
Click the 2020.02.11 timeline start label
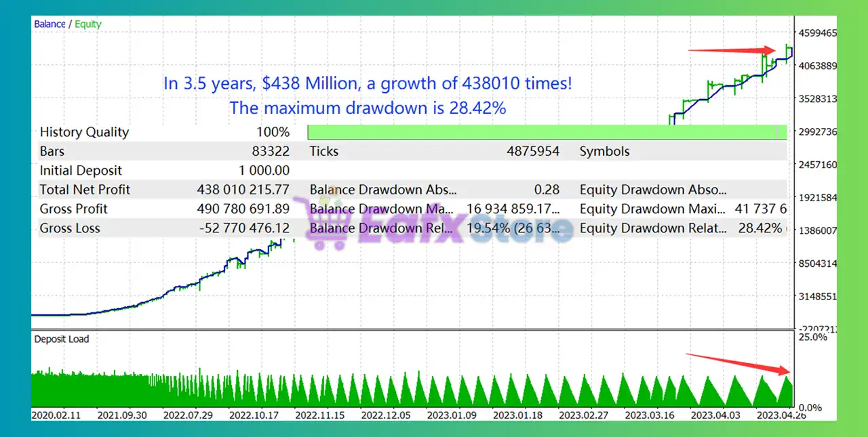click(x=56, y=415)
